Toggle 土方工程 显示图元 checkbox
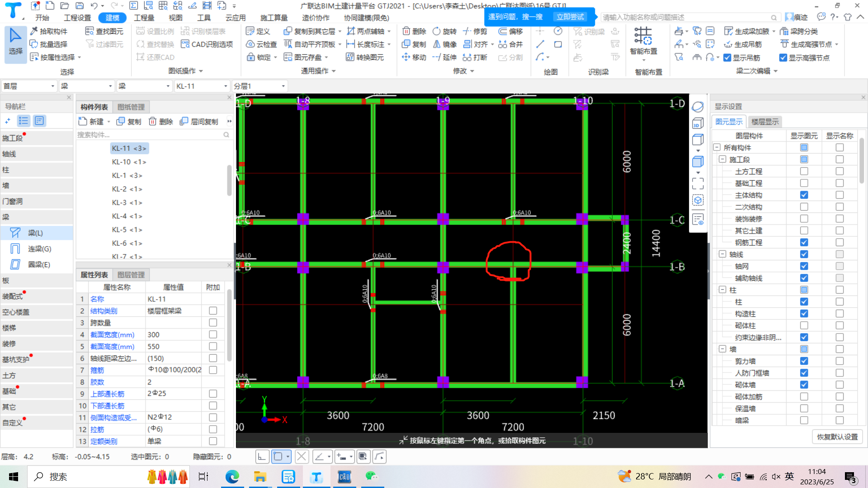Viewport: 868px width, 488px height. 804,171
